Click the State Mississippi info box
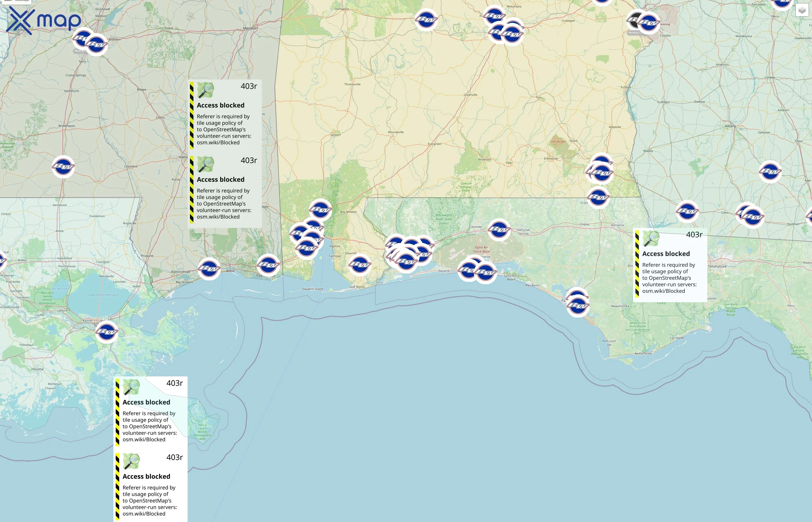812x522 pixels. point(16,1)
